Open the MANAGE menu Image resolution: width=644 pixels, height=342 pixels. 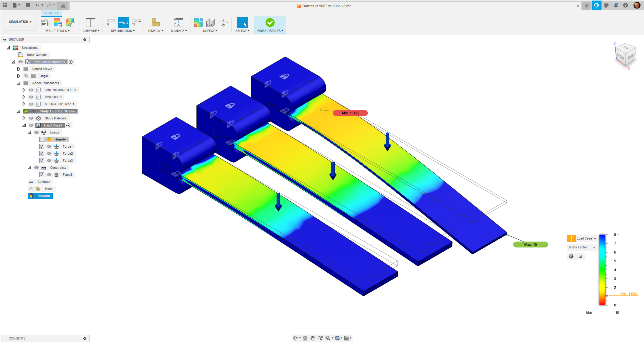(179, 31)
